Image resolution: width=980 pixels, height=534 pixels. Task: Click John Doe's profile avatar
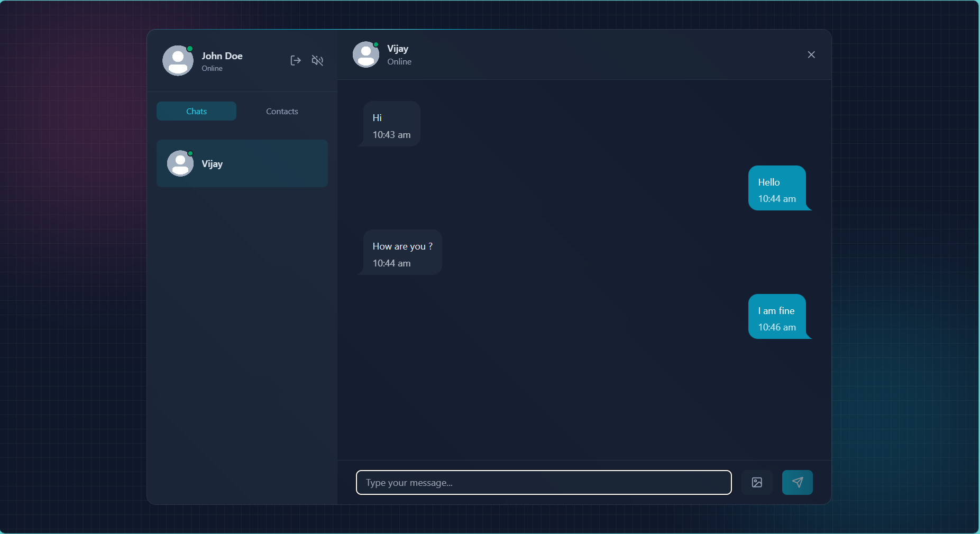click(x=178, y=60)
